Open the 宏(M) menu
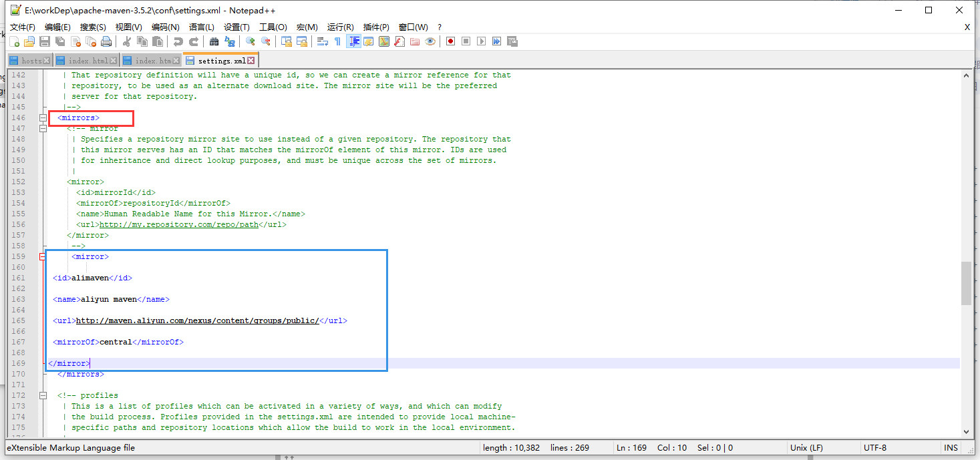 tap(307, 27)
